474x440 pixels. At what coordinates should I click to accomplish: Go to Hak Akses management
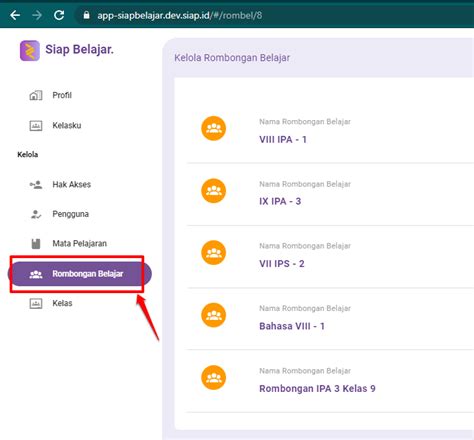click(x=71, y=185)
